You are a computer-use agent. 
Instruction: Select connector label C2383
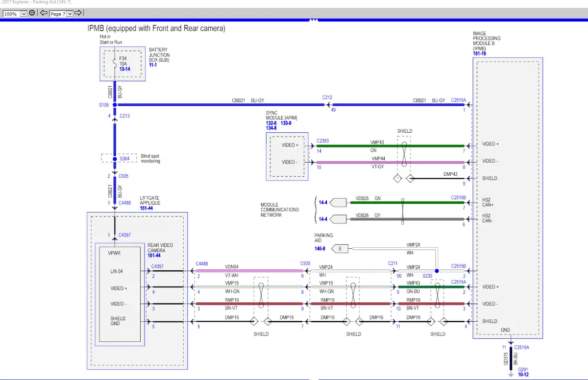point(322,141)
